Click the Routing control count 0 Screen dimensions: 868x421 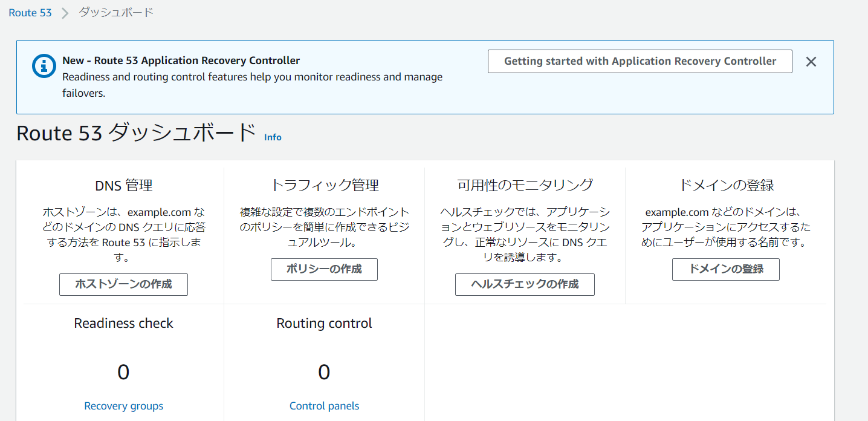tap(324, 372)
